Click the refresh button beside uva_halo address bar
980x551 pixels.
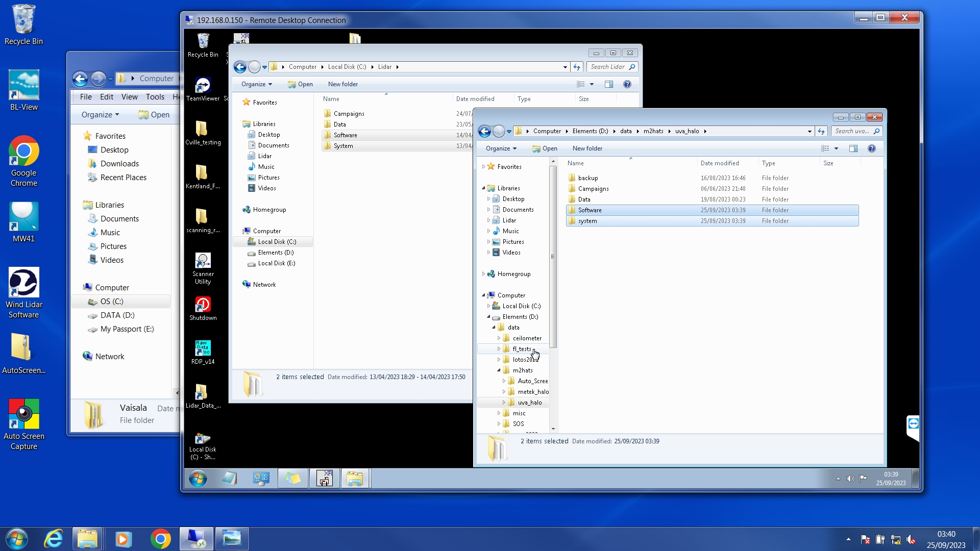pyautogui.click(x=821, y=131)
